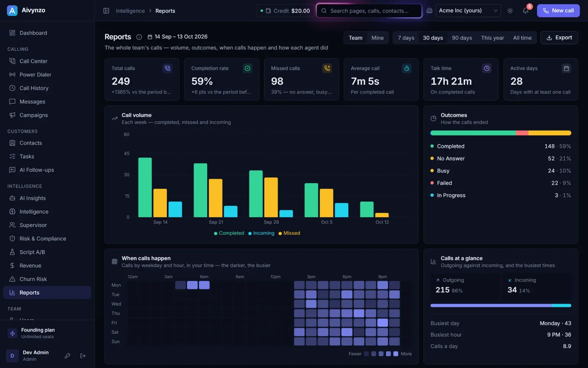This screenshot has height=368, width=588.
Task: Click the Aivynzo logo icon
Action: 12,11
